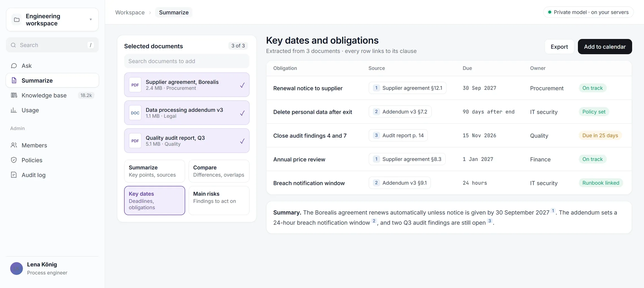
Task: Switch to the Main risks mode card
Action: [219, 200]
